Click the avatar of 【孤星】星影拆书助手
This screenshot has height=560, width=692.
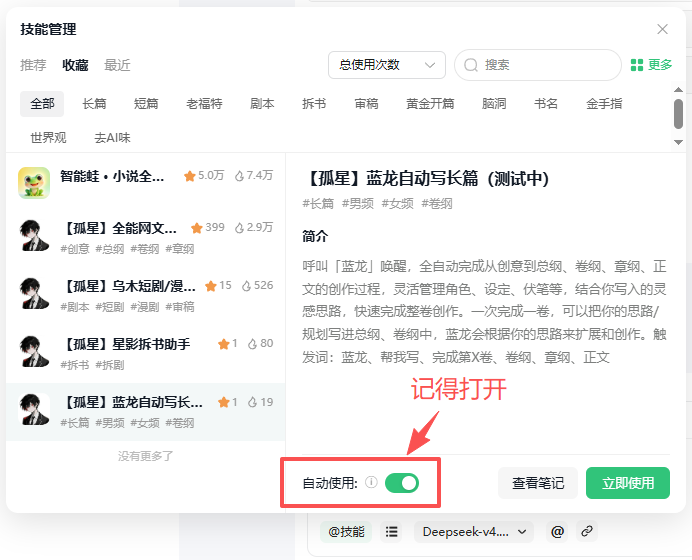pyautogui.click(x=34, y=352)
